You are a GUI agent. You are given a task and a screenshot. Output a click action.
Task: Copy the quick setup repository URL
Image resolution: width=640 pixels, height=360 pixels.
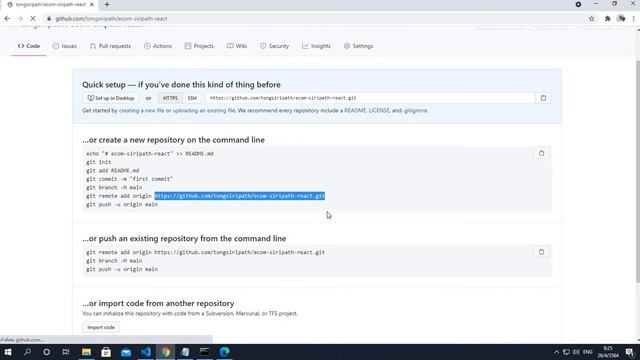(x=543, y=98)
